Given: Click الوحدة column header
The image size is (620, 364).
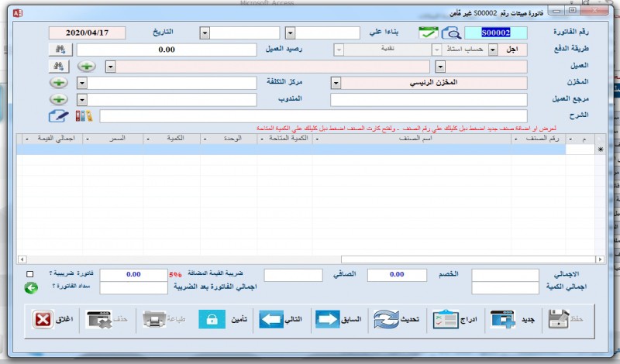Looking at the screenshot, I should click(229, 139).
